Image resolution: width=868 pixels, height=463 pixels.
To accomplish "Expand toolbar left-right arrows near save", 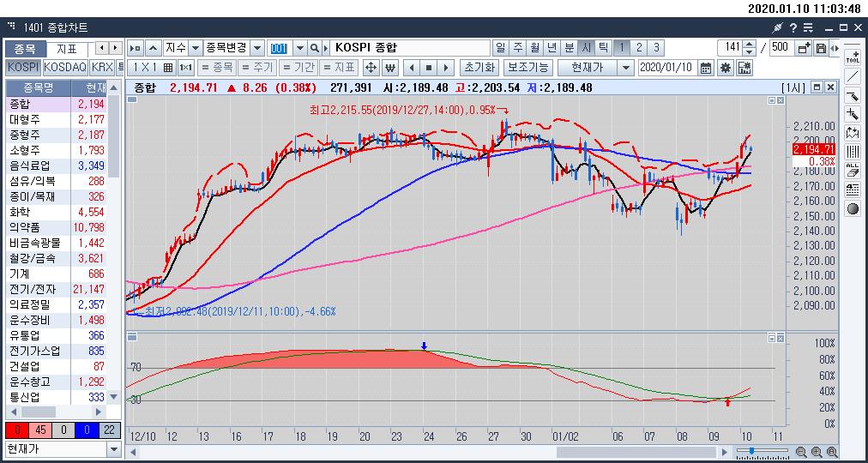I will pos(835,47).
